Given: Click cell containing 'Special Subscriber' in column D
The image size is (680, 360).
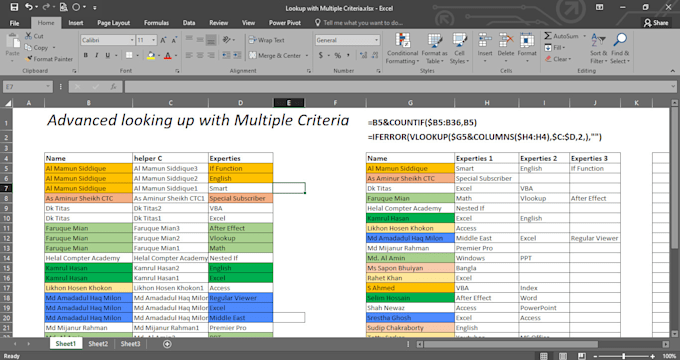Looking at the screenshot, I should (240, 198).
